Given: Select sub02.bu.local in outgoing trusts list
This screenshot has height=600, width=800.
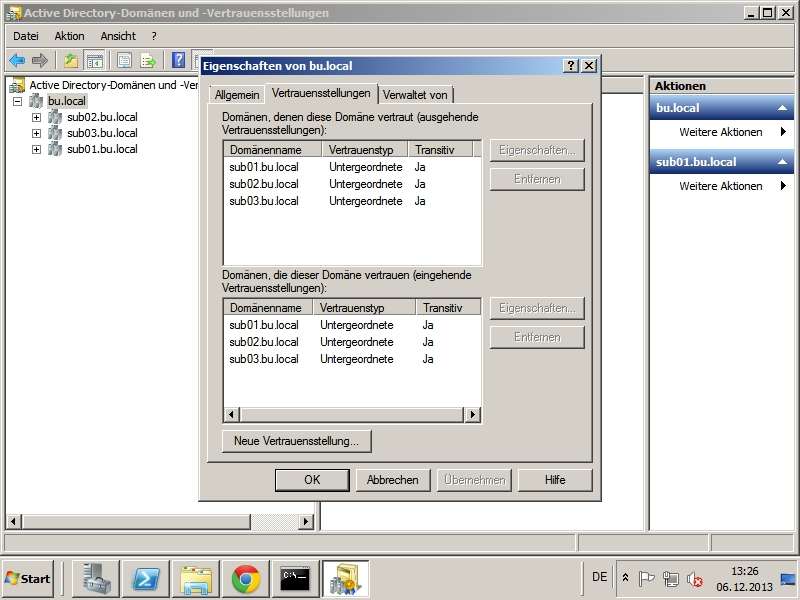Looking at the screenshot, I should [264, 184].
